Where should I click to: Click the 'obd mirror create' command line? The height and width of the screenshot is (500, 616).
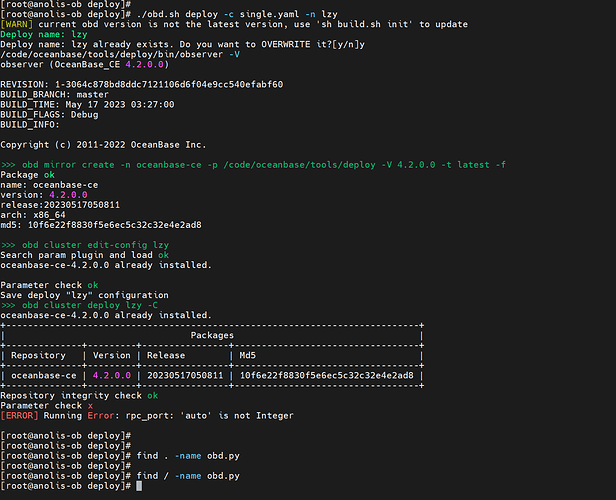click(253, 165)
